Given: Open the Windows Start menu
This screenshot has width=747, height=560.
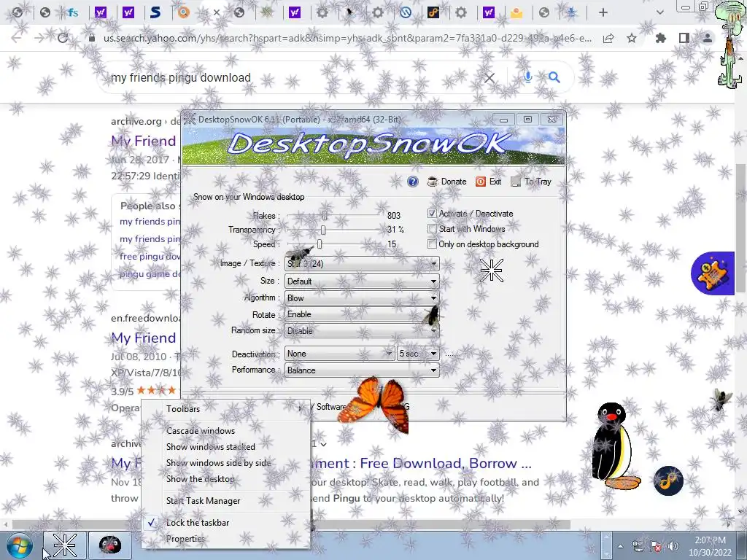Looking at the screenshot, I should pos(20,545).
